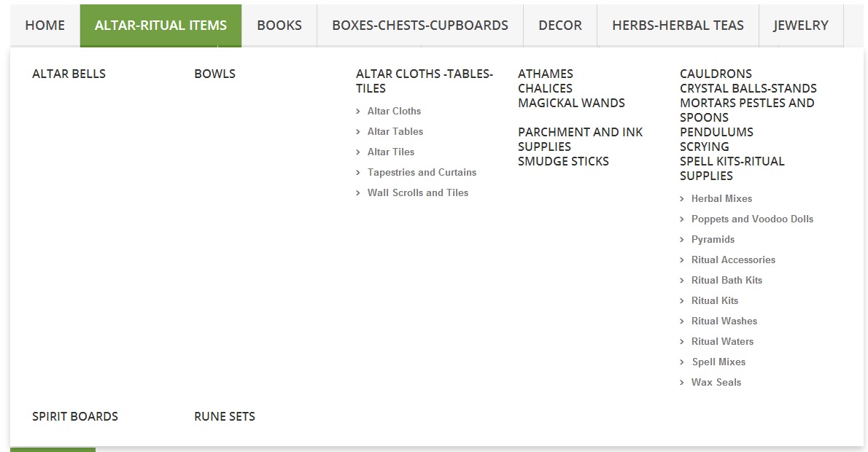Select the Ritual Bath Kits link

pyautogui.click(x=726, y=280)
